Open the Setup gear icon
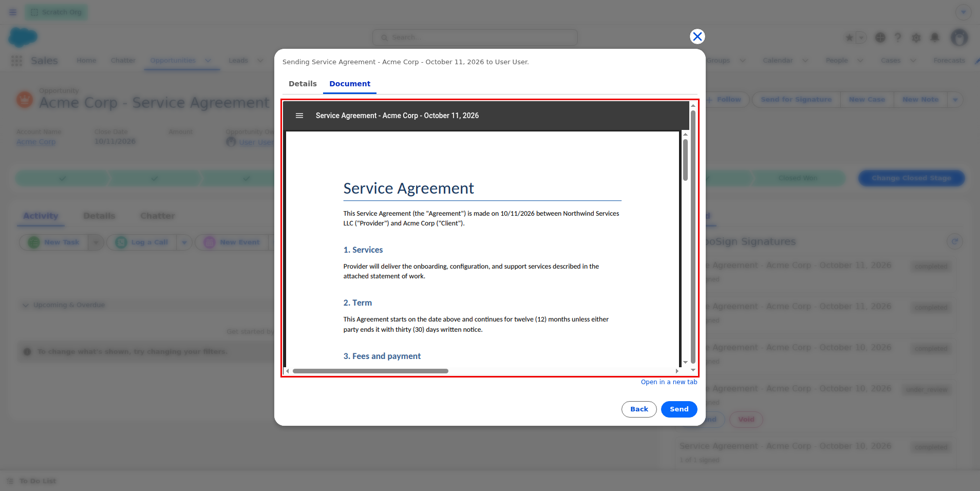Screen dimensions: 980x491 916,37
